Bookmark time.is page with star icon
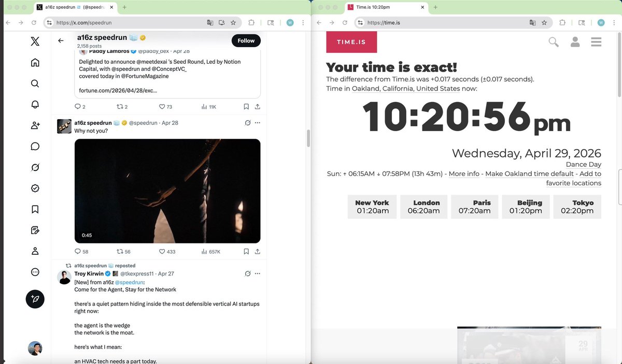Viewport: 622px width, 364px height. 544,23
